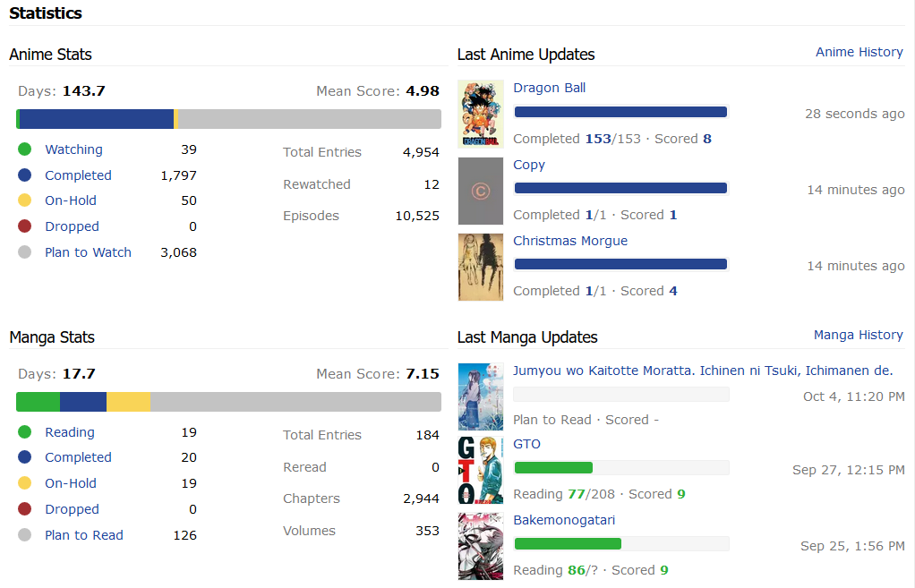Click the Dragon Ball progress bar
The width and height of the screenshot is (915, 588).
[x=621, y=112]
